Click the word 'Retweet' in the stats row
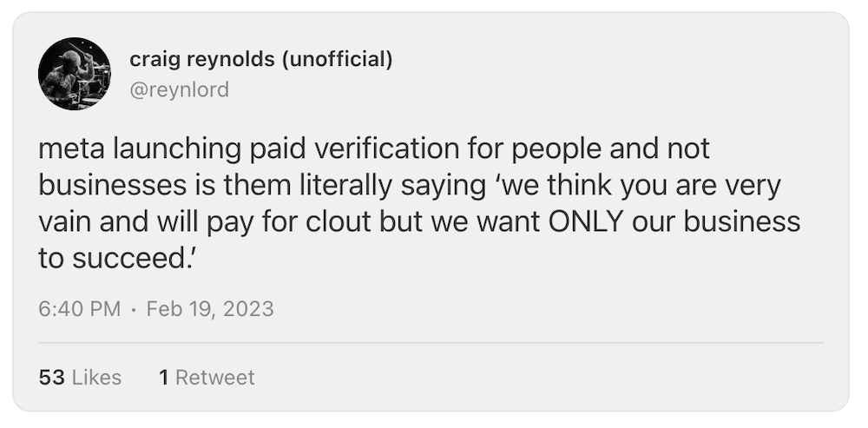The width and height of the screenshot is (868, 428). tap(214, 378)
